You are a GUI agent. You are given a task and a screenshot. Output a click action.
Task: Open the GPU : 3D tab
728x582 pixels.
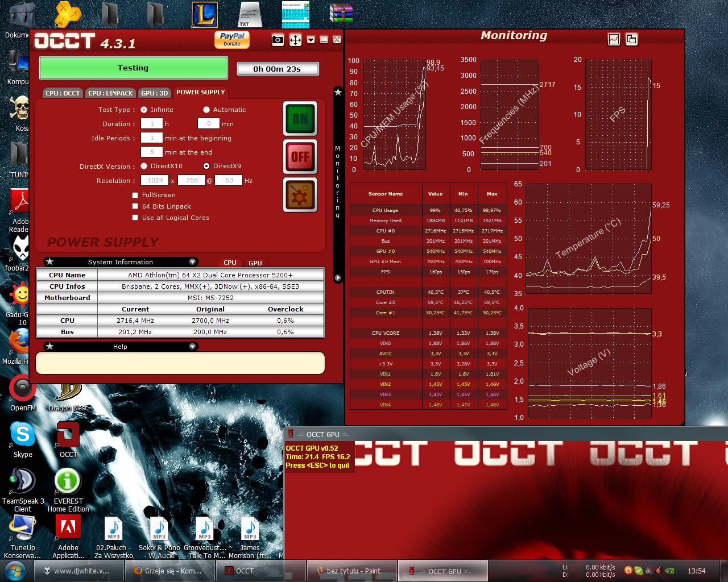pos(154,93)
